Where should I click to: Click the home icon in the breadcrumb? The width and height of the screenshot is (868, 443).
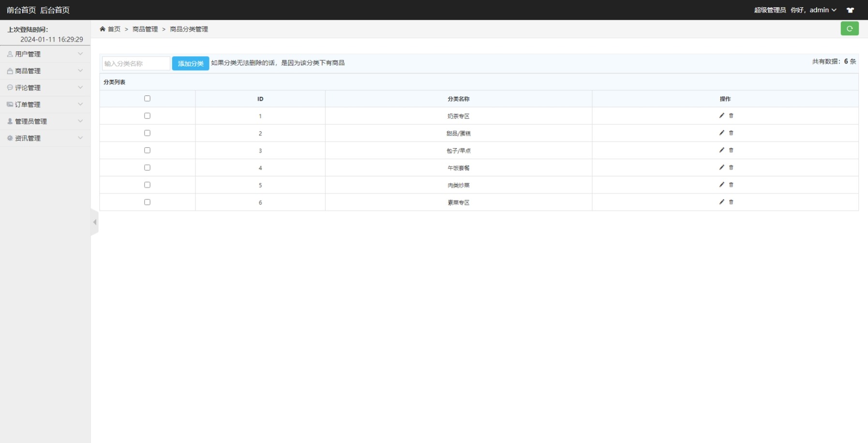(103, 29)
